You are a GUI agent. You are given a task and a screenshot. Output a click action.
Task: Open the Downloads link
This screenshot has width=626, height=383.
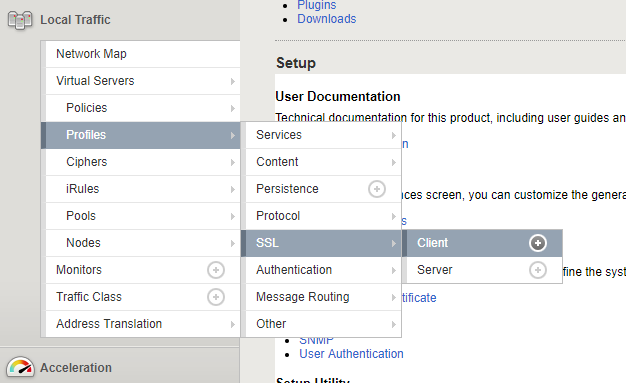point(327,19)
